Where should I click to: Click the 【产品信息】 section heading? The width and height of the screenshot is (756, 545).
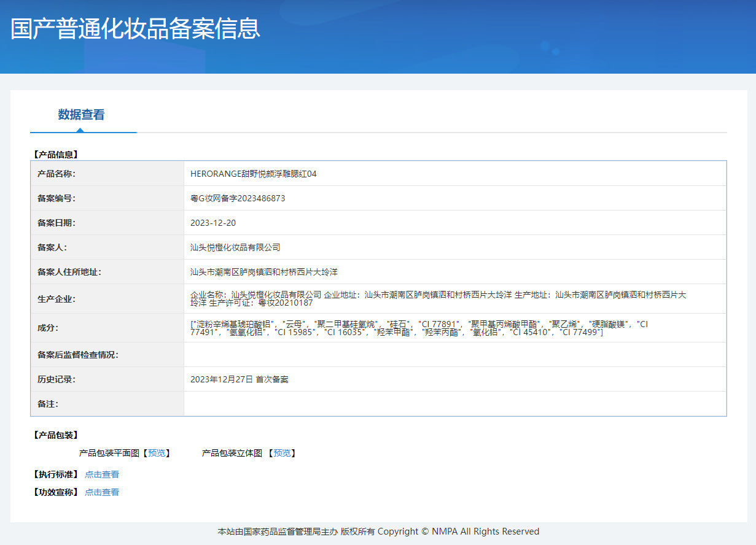click(x=55, y=155)
